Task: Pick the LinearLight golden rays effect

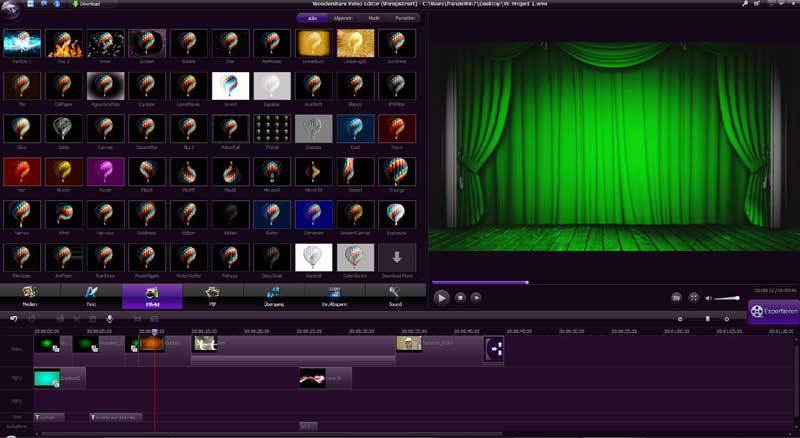Action: [x=356, y=43]
